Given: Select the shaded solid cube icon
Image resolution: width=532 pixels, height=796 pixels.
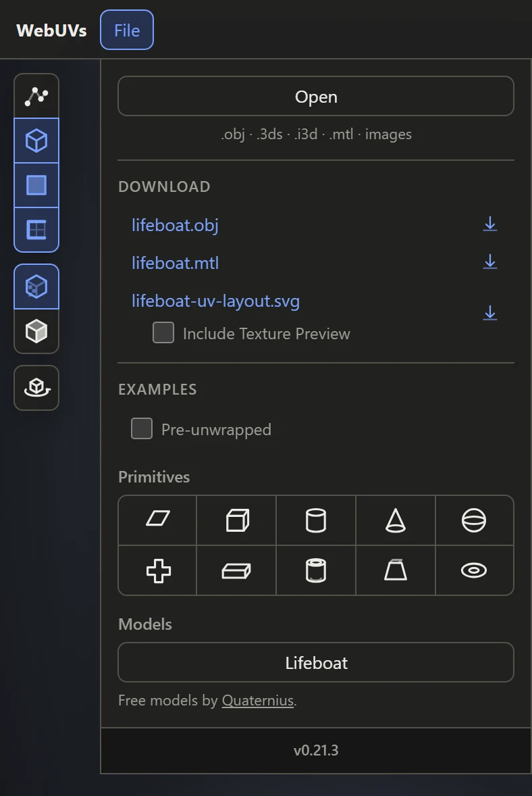Looking at the screenshot, I should pos(36,331).
